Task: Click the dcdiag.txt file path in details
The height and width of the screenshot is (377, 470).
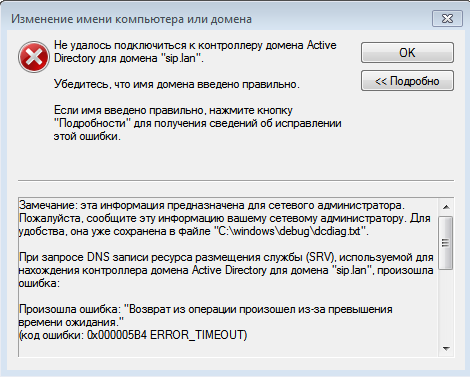Action: pyautogui.click(x=290, y=231)
